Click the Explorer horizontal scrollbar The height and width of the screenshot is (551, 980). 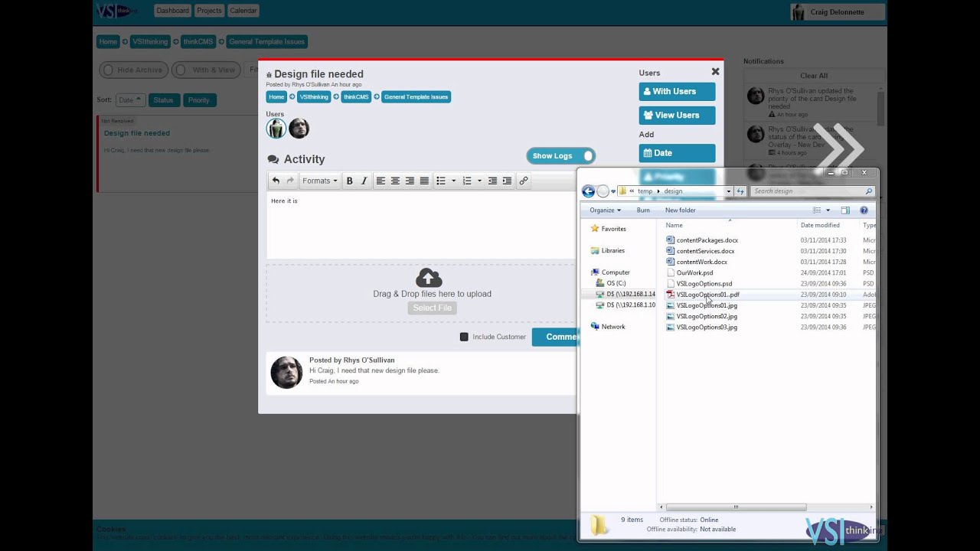(736, 507)
